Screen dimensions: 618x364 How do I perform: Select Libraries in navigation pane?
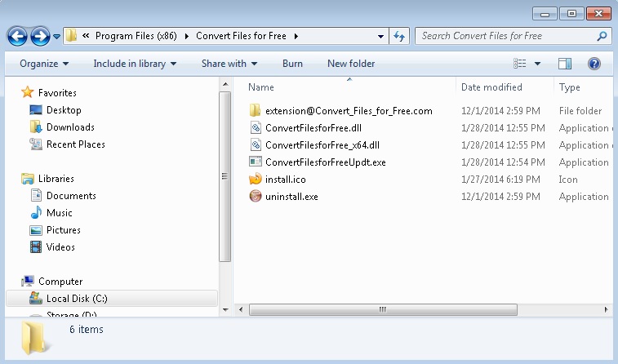pyautogui.click(x=56, y=179)
